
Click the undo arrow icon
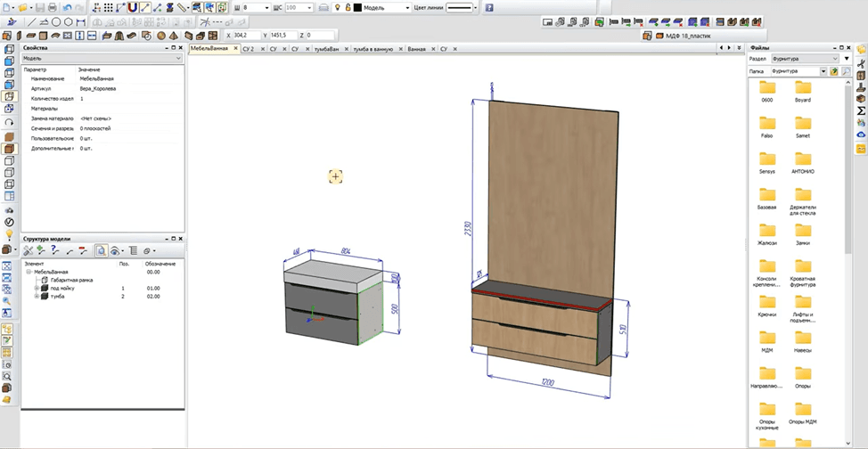(x=67, y=8)
